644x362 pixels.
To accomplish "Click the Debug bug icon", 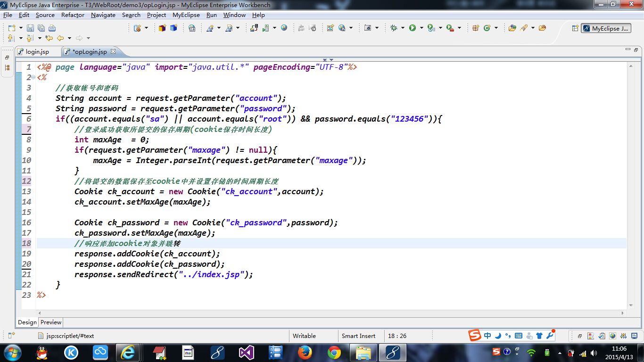I will pos(394,28).
